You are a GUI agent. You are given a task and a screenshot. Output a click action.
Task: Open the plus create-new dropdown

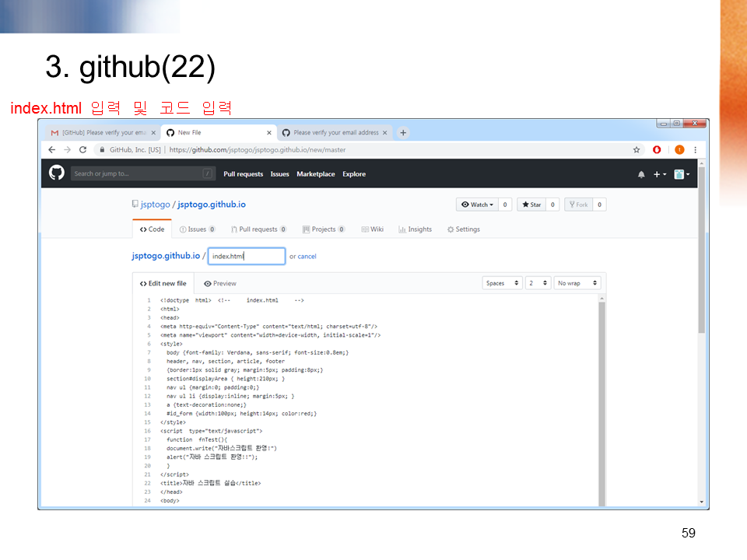point(660,174)
